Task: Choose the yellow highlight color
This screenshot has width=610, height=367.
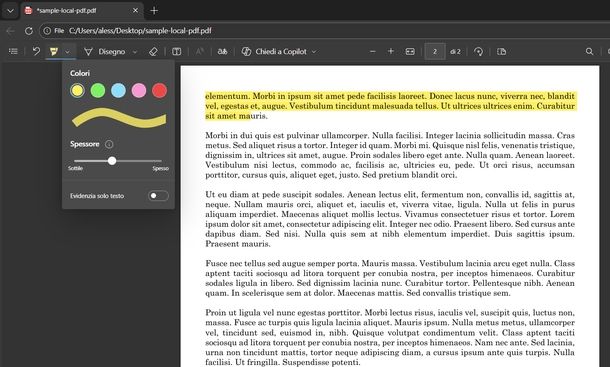Action: click(77, 91)
